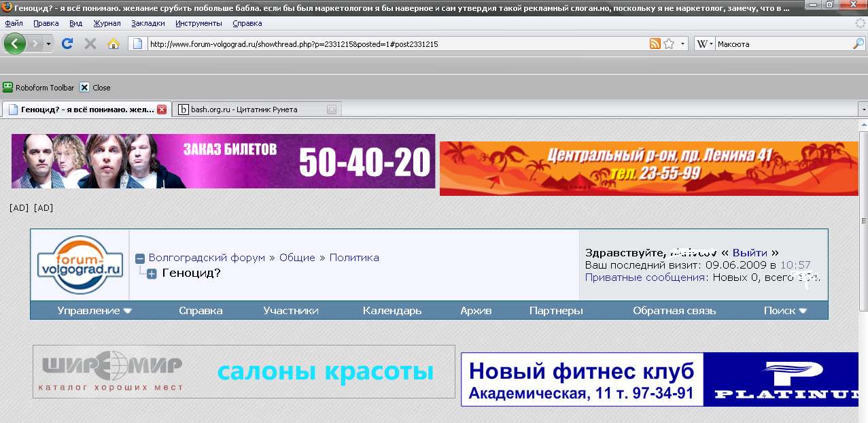Open the Политика forum section link
The image size is (868, 423).
[354, 258]
